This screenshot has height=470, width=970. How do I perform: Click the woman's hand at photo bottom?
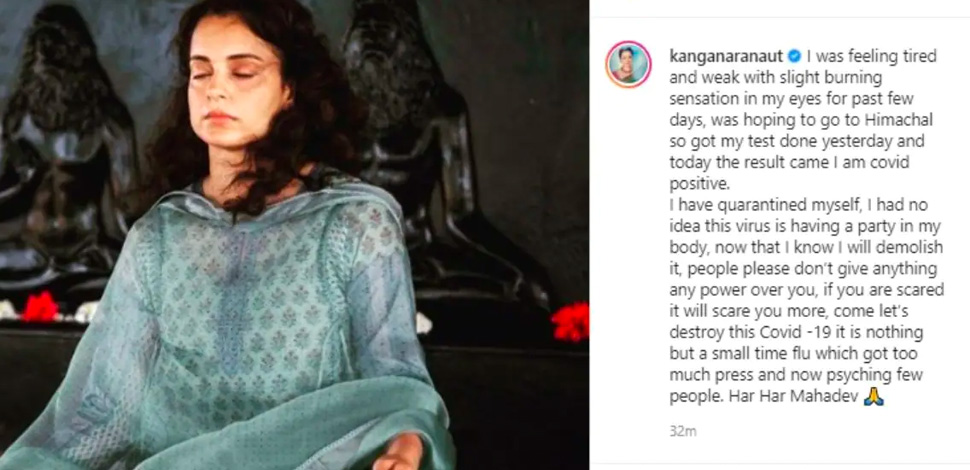pyautogui.click(x=401, y=452)
